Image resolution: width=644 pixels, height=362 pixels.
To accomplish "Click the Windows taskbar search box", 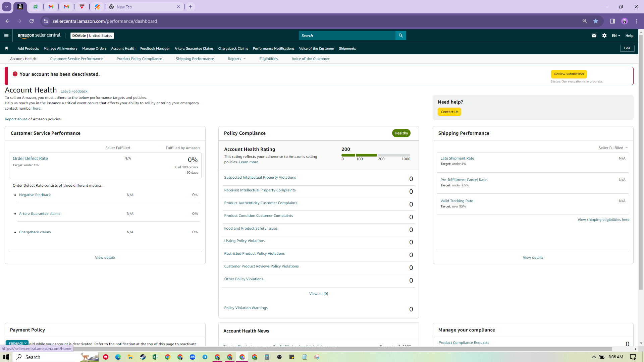I will coord(56,357).
